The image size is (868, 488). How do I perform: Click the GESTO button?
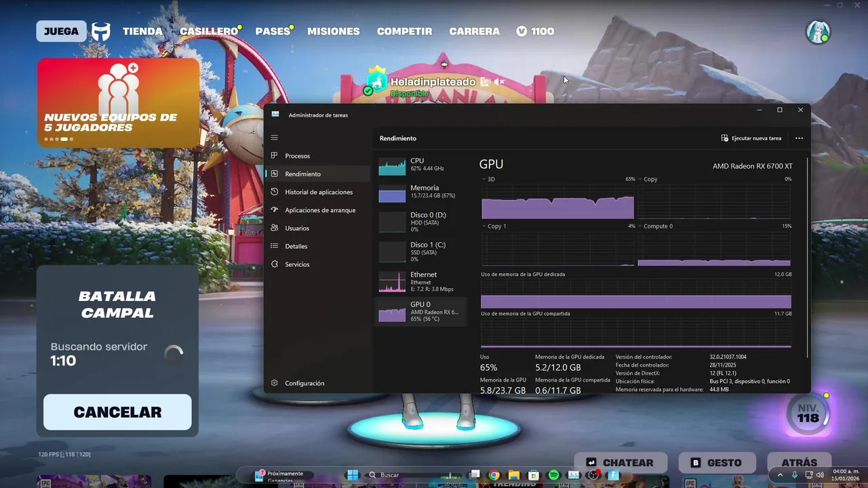tap(717, 463)
